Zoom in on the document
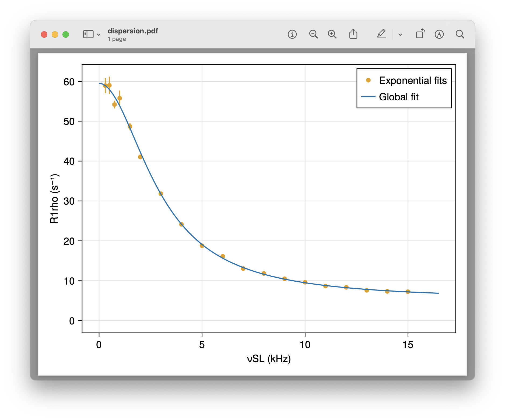 tap(332, 34)
